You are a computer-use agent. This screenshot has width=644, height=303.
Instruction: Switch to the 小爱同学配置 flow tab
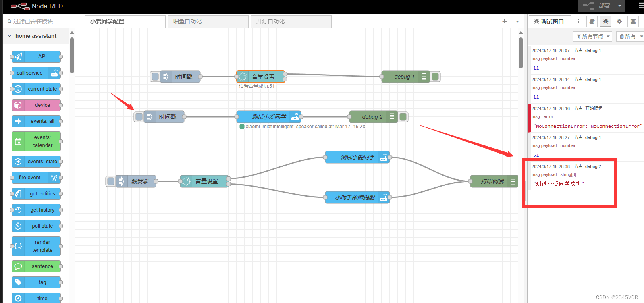(x=125, y=21)
